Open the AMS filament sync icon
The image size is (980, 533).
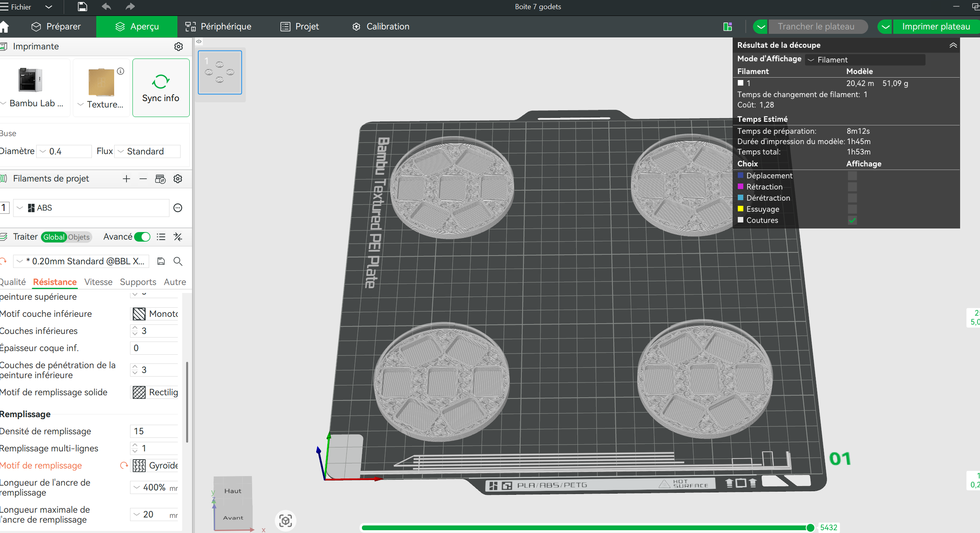pos(160,179)
